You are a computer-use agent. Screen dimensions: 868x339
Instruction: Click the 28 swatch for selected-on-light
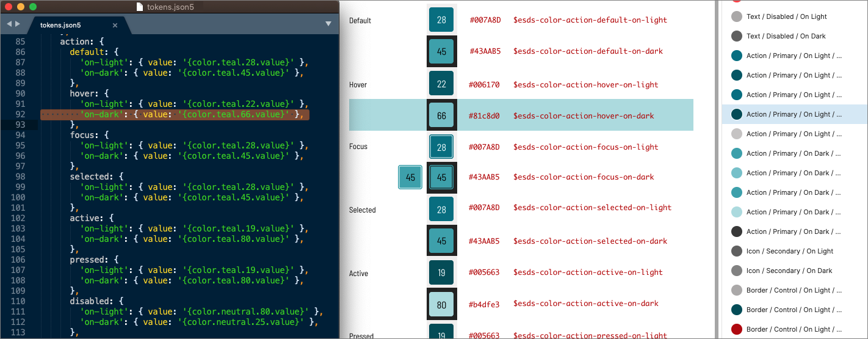click(441, 209)
